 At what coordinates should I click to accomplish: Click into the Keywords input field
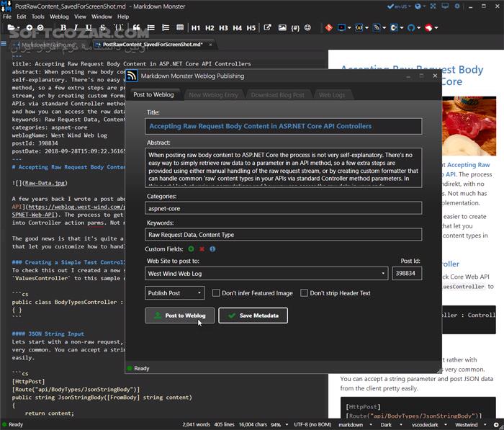[x=283, y=235]
